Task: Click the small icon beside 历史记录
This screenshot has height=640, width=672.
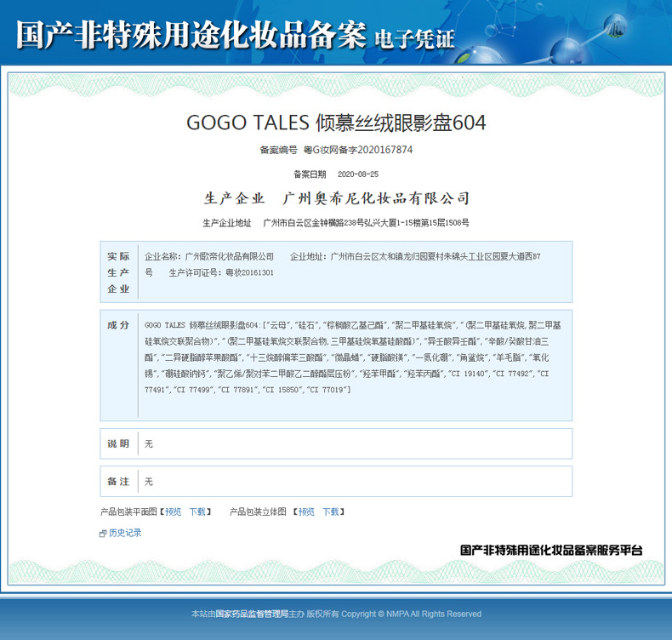Action: tap(103, 534)
